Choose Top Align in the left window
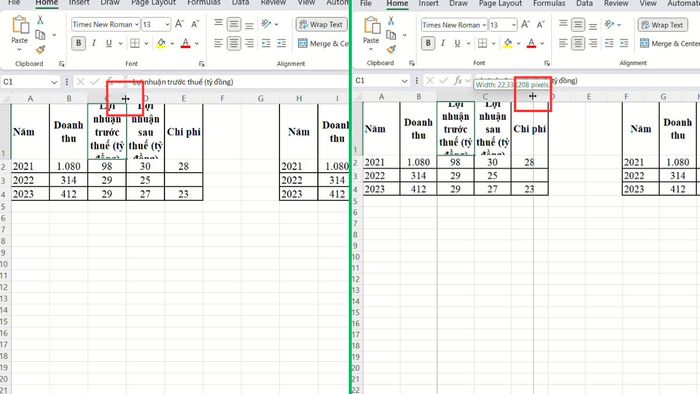This screenshot has width=700, height=394. click(218, 24)
